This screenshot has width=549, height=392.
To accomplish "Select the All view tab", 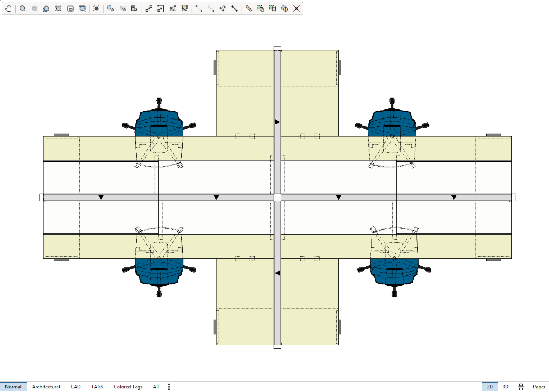I will pyautogui.click(x=156, y=387).
